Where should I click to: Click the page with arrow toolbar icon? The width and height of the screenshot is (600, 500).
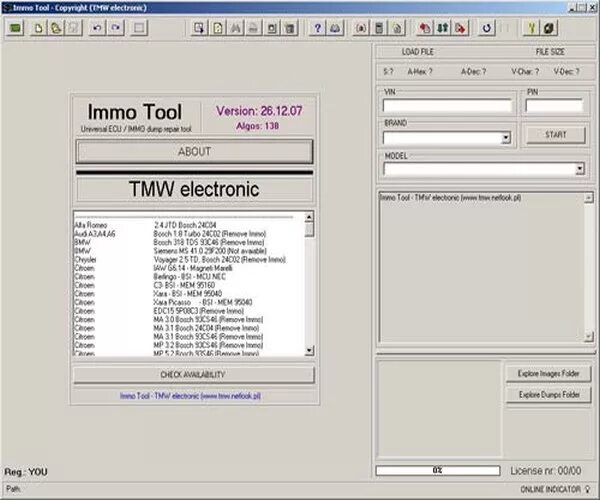[199, 28]
